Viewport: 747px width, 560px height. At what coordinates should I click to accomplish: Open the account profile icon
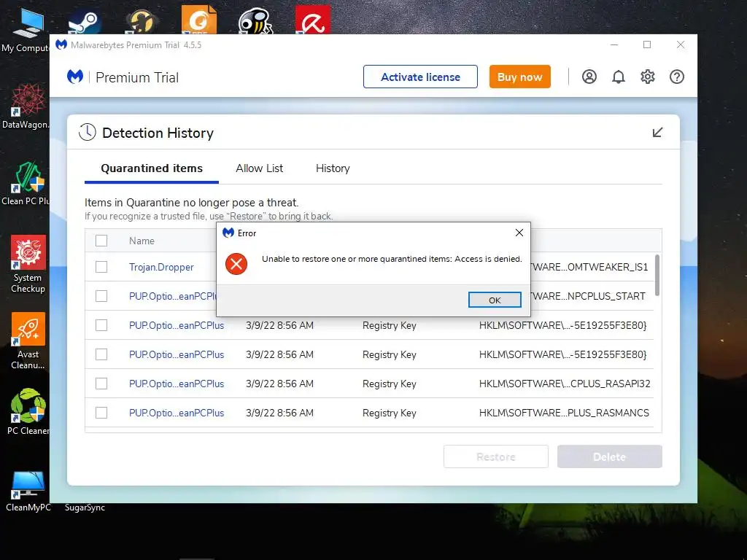pos(589,77)
